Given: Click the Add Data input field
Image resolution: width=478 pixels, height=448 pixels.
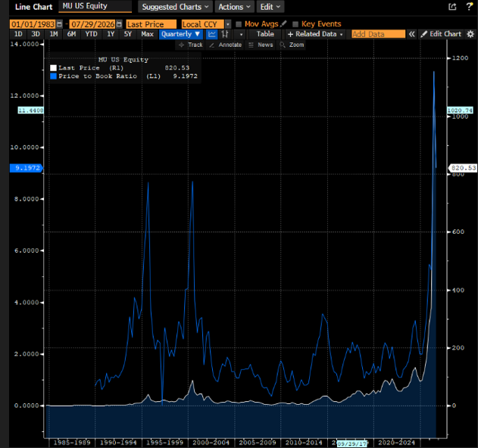Looking at the screenshot, I should (378, 34).
